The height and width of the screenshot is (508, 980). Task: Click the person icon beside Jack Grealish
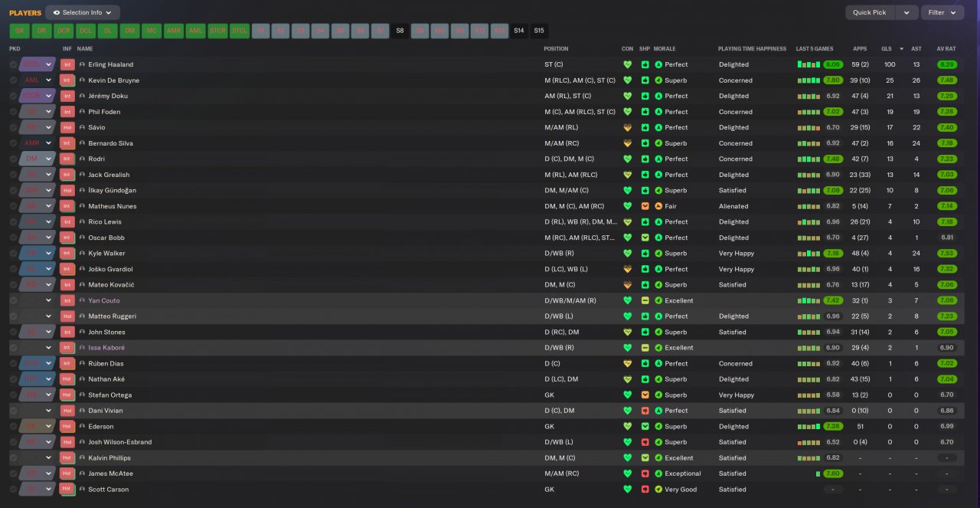click(x=82, y=175)
